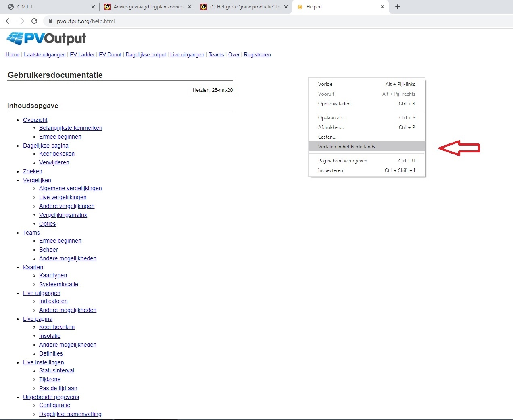
Task: Select Afdrukken... in context menu
Action: pos(367,127)
